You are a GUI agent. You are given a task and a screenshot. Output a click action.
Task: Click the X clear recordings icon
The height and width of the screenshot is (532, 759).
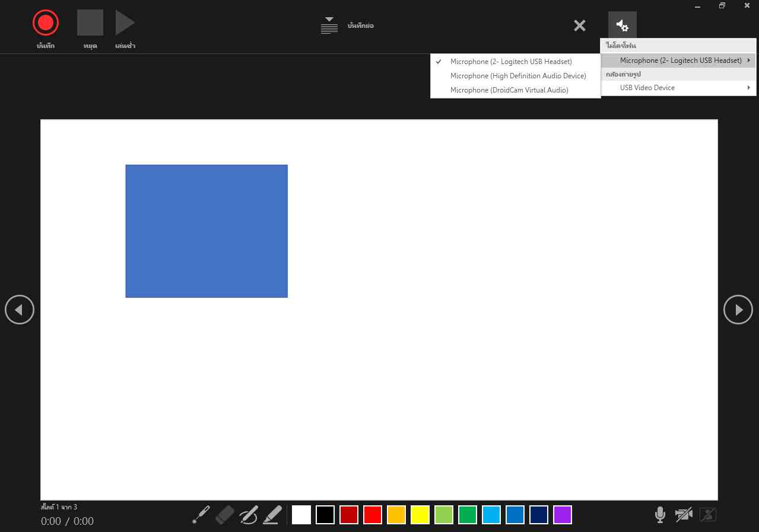tap(580, 26)
